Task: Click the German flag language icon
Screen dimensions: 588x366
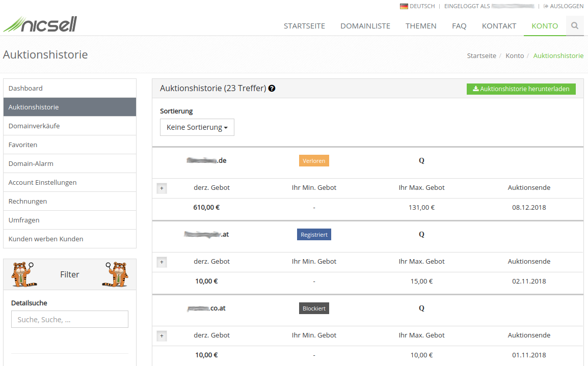Action: coord(404,6)
